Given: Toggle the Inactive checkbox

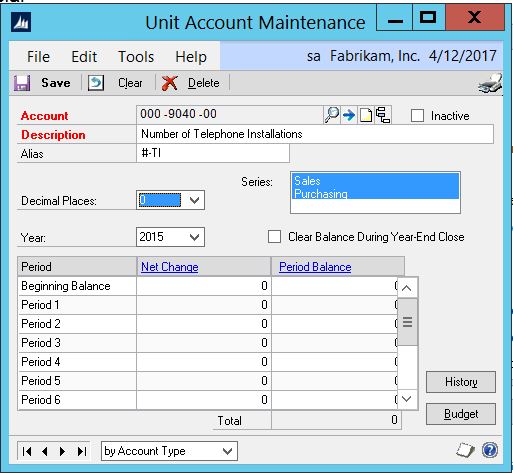Looking at the screenshot, I should 417,116.
